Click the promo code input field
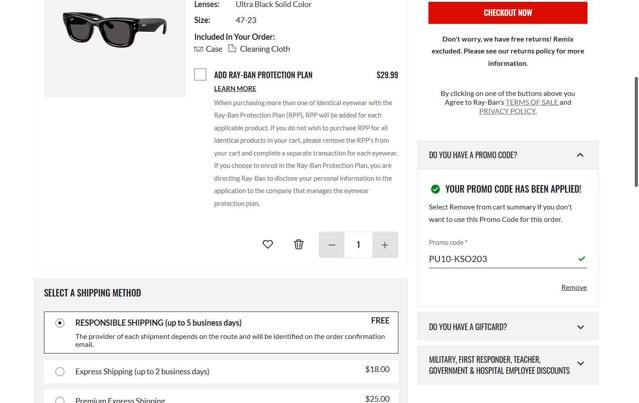639x403 pixels. coord(500,259)
